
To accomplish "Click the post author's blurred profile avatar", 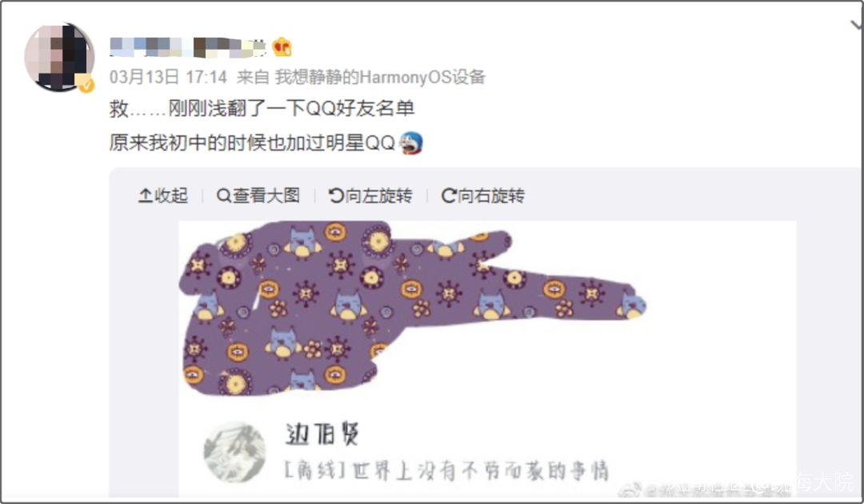I will tap(59, 57).
